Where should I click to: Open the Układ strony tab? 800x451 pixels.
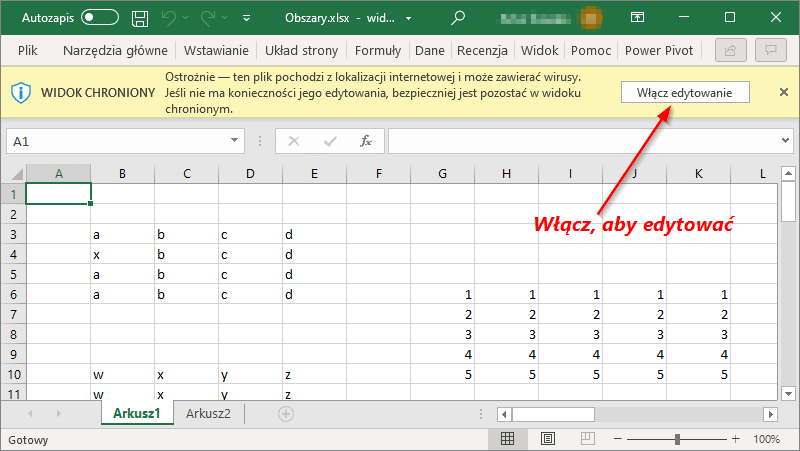[x=302, y=51]
